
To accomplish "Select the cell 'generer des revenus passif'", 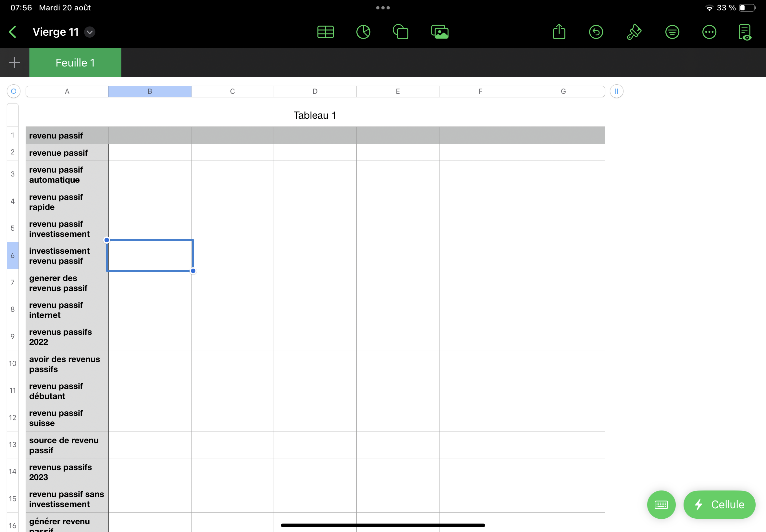I will pyautogui.click(x=67, y=283).
